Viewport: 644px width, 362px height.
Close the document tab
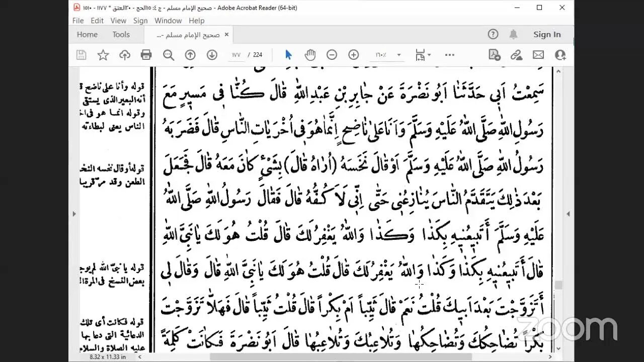point(226,34)
